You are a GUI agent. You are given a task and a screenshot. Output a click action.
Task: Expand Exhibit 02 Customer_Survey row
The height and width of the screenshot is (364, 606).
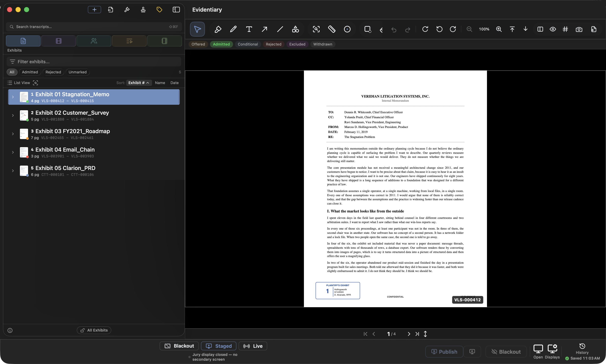(13, 116)
